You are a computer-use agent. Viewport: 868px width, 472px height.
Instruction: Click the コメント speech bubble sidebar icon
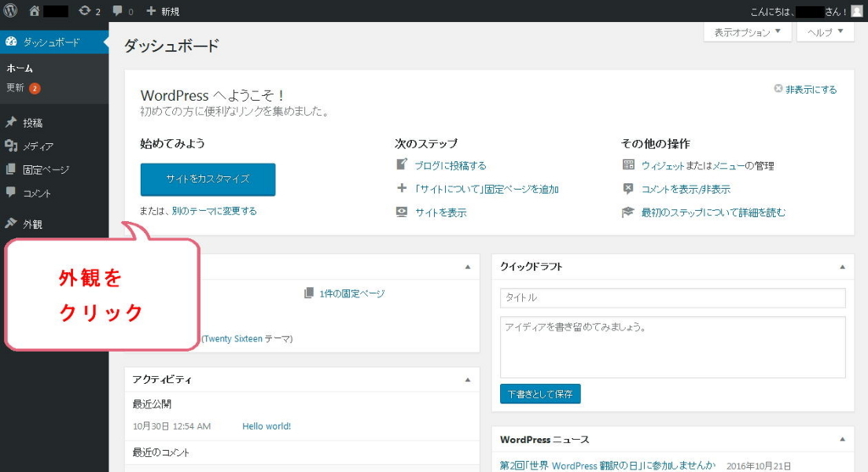tap(10, 192)
